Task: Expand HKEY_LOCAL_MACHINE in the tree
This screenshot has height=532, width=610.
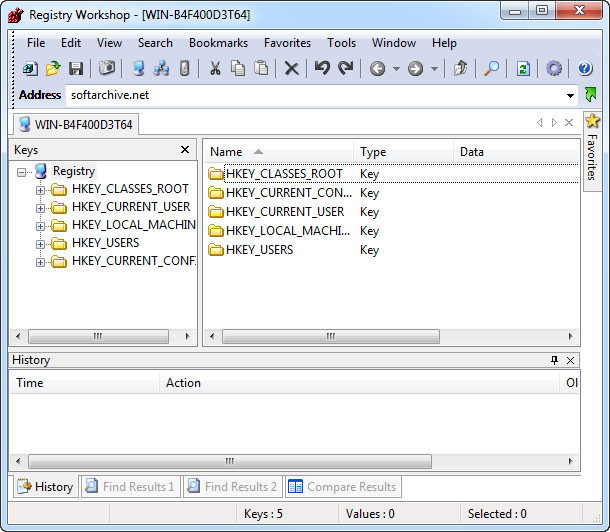Action: 40,226
